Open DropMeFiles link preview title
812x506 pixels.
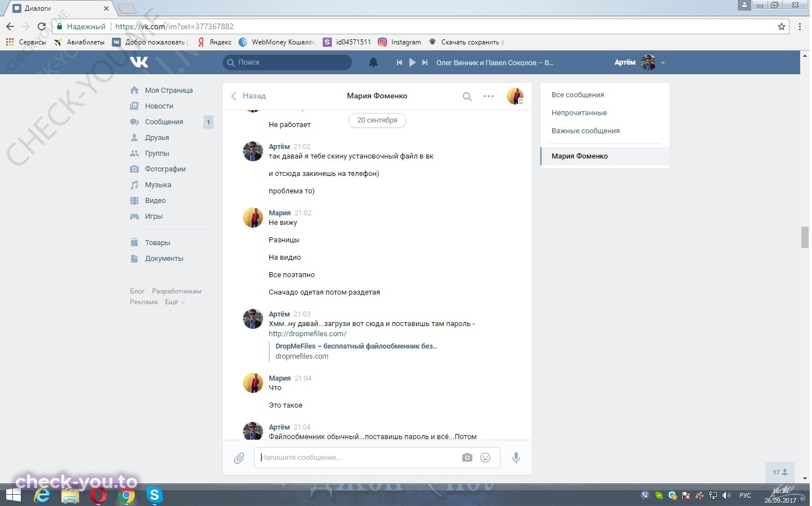click(x=356, y=346)
